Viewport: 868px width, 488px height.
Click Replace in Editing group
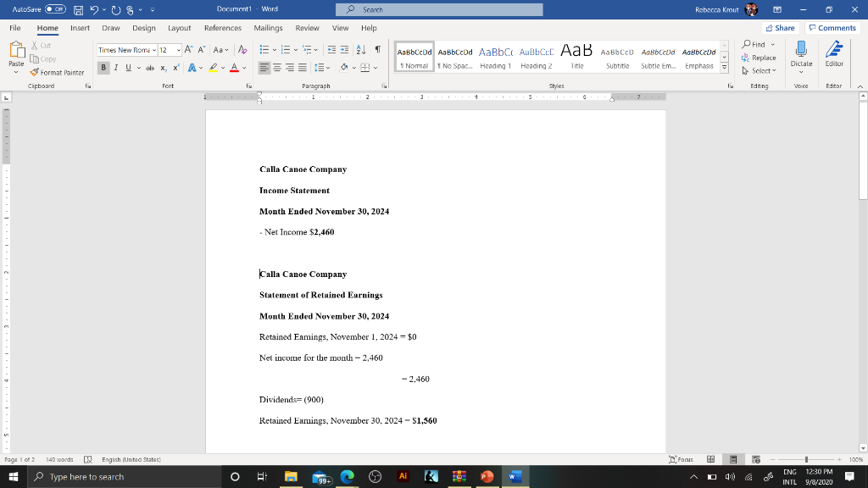tap(759, 58)
